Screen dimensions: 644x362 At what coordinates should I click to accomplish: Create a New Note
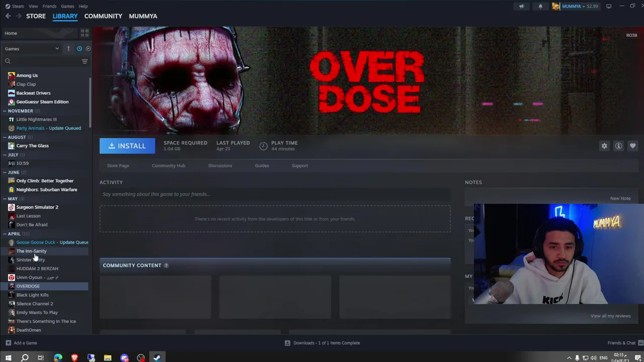pos(620,198)
